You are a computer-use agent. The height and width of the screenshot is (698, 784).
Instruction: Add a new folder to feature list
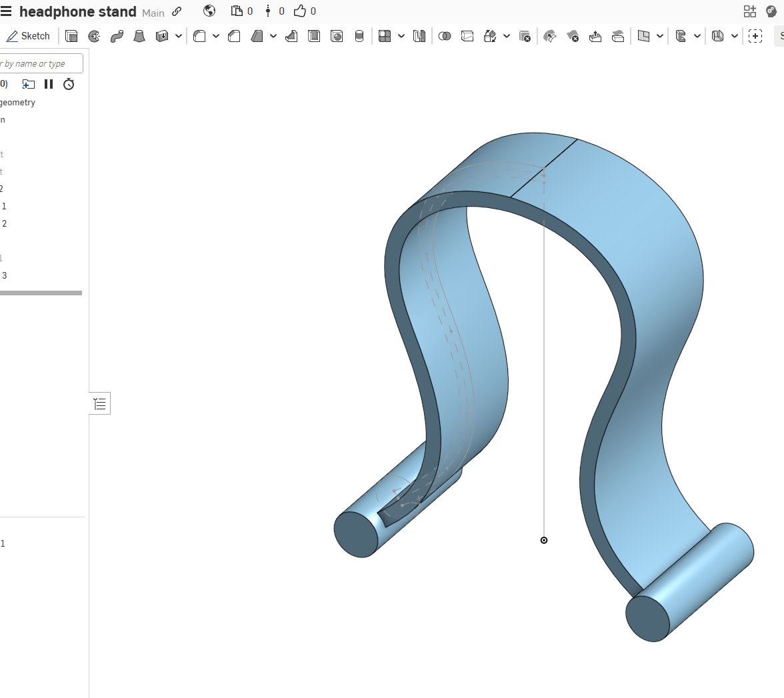point(29,84)
